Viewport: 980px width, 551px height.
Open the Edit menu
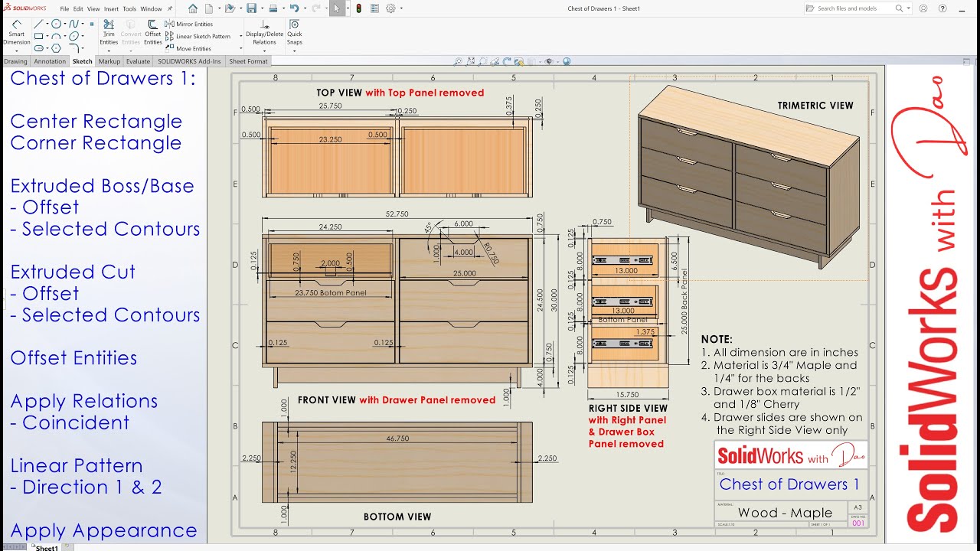pyautogui.click(x=78, y=8)
